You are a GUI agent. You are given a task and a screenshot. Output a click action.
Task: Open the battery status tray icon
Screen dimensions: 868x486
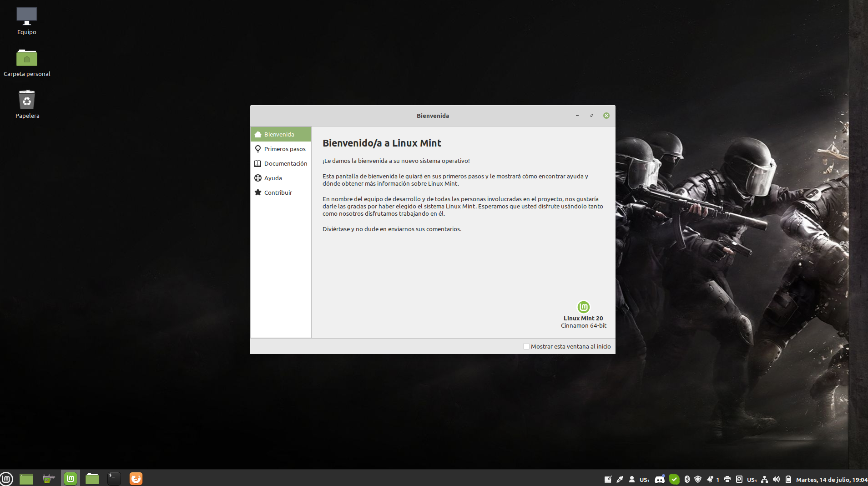coord(788,479)
